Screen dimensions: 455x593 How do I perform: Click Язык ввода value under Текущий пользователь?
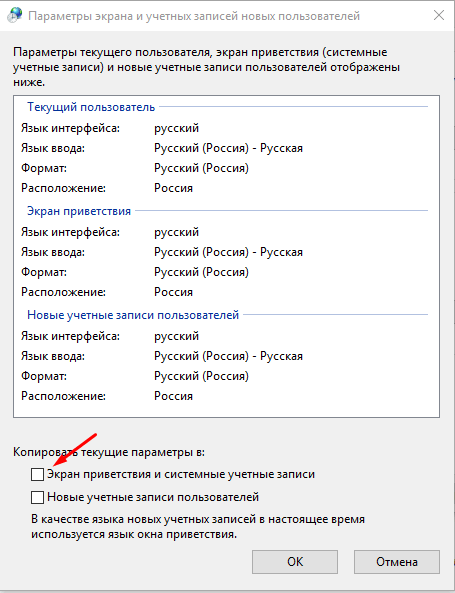228,148
